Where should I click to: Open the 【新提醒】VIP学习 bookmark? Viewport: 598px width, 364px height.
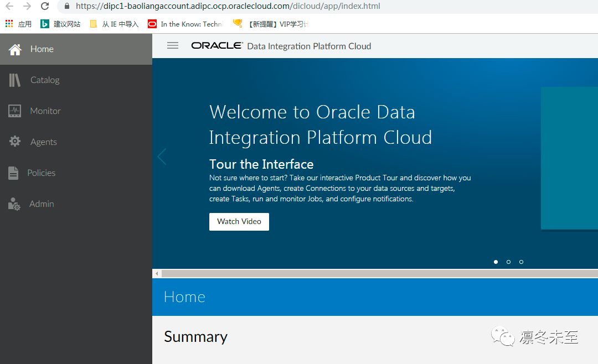tap(270, 24)
